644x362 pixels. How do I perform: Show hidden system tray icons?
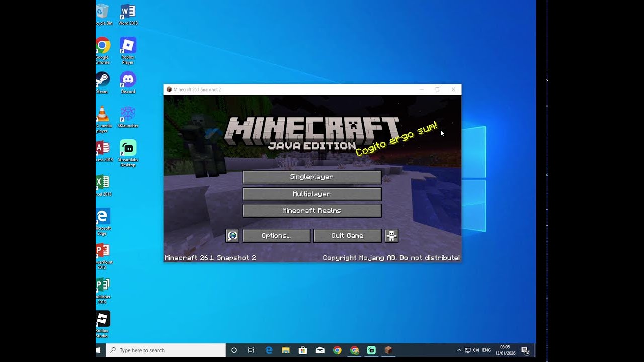click(x=459, y=350)
